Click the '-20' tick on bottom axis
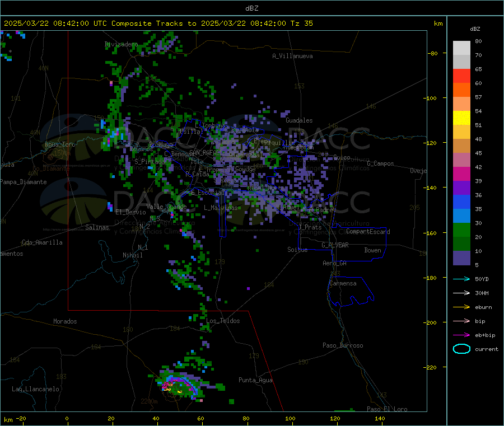 point(21,418)
